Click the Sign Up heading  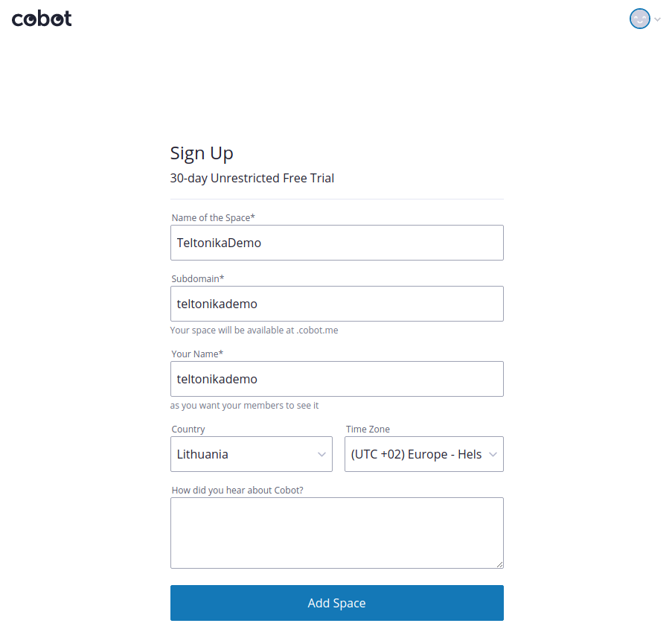coord(202,153)
